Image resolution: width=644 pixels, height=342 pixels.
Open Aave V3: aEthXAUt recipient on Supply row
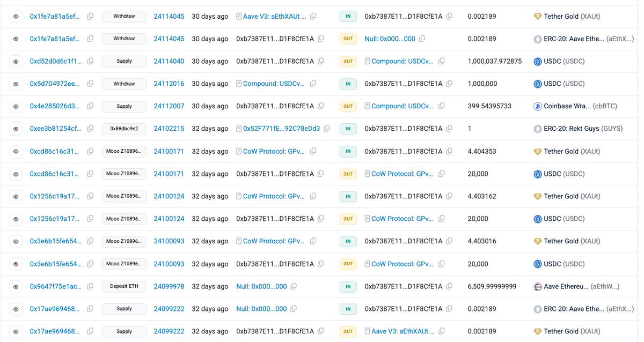(x=403, y=332)
